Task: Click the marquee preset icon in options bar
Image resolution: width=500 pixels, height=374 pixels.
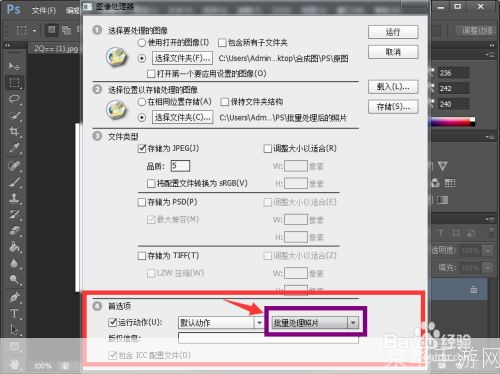Action: 21,31
